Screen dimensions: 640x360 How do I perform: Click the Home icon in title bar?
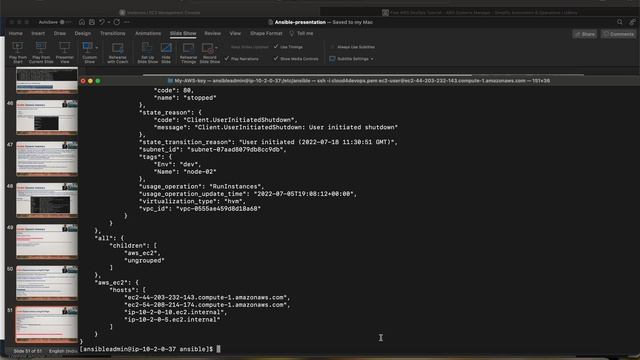[82, 22]
